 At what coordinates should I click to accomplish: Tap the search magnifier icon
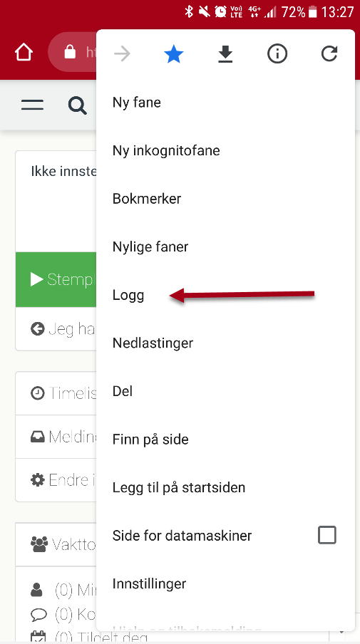click(77, 105)
